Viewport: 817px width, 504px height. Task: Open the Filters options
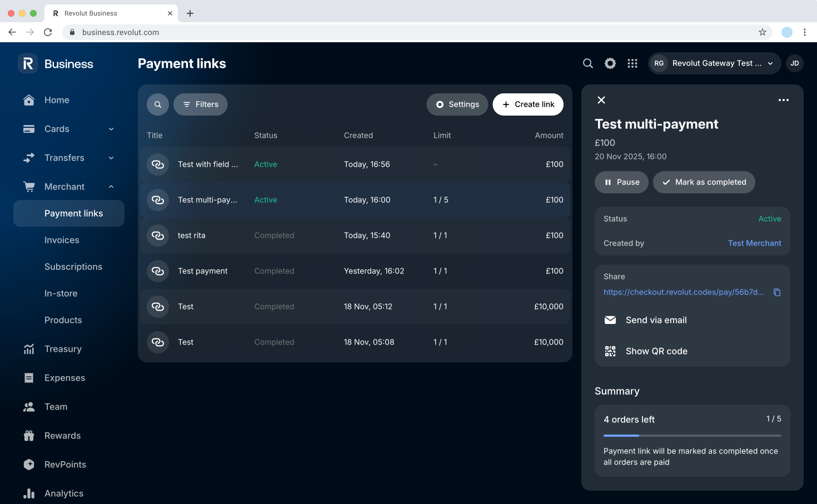coord(200,104)
